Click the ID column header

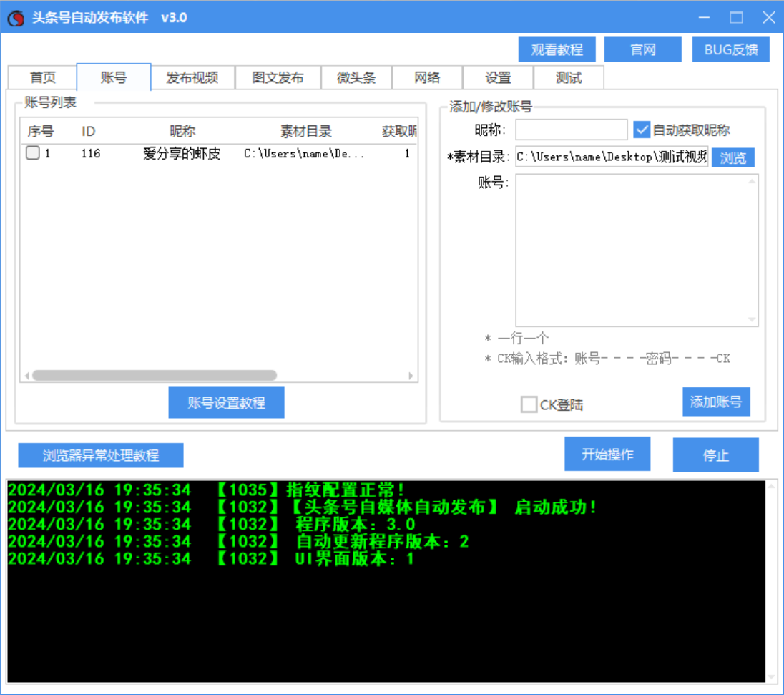89,132
